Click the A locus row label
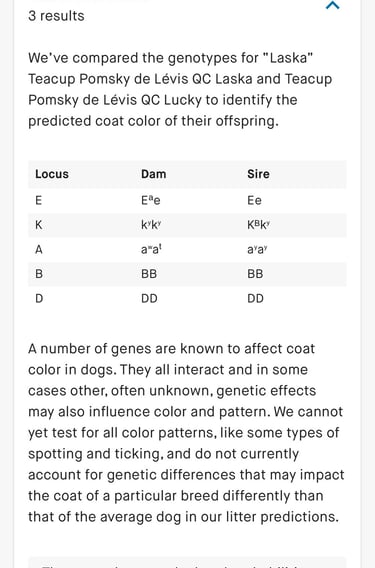The image size is (375, 568). pos(39,250)
